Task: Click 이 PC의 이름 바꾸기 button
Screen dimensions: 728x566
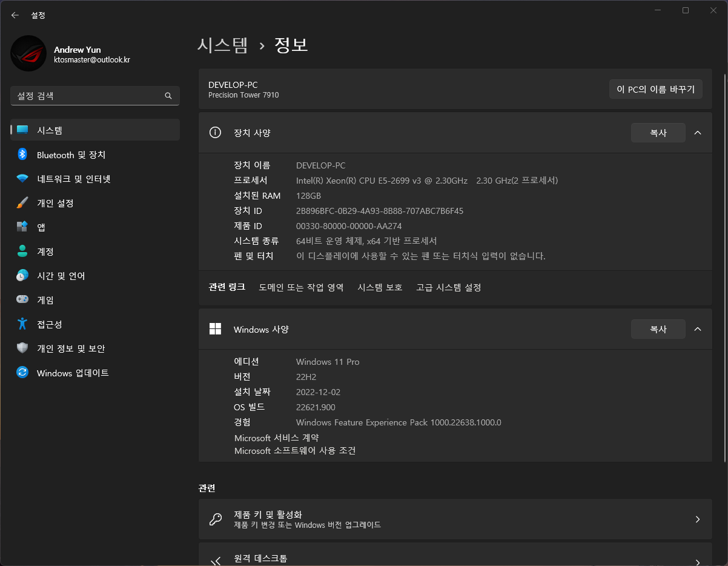Action: (x=656, y=89)
